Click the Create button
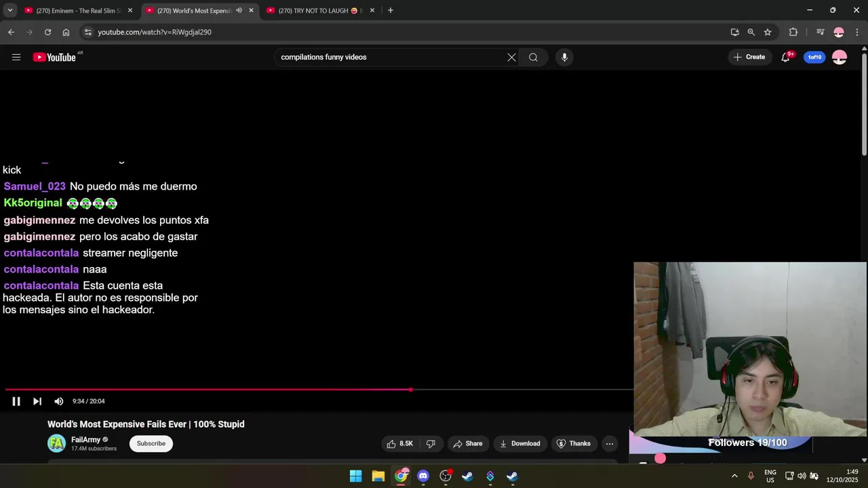Screen dimensions: 868x488 point(749,57)
